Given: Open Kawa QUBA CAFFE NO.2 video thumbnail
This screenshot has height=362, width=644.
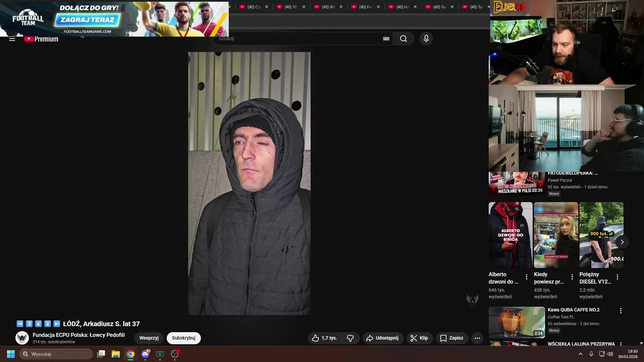Looking at the screenshot, I should point(517,322).
